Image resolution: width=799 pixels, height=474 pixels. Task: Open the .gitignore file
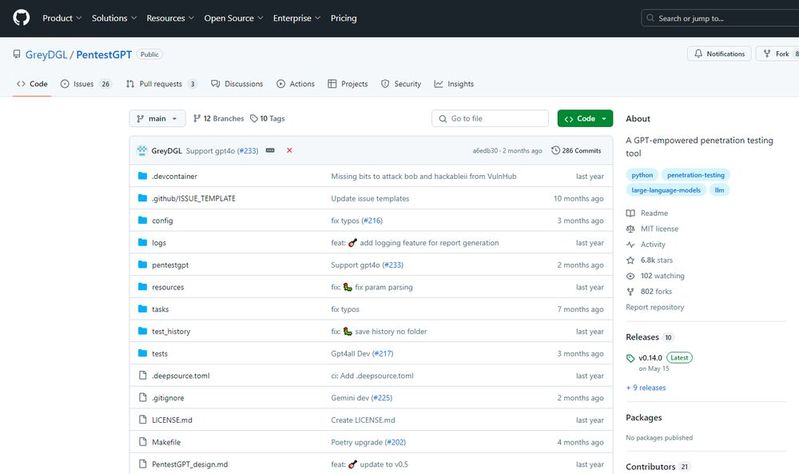168,398
